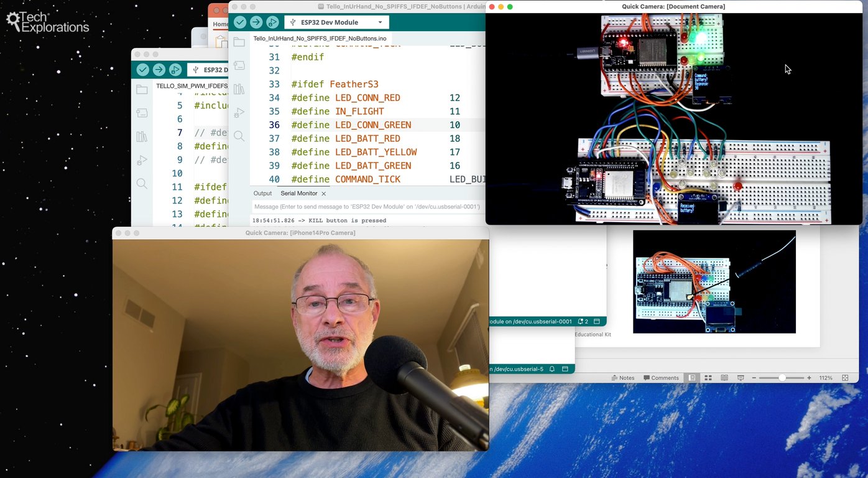This screenshot has height=478, width=868.
Task: Open Sketchbook in TELLO_SIM_PWM window sidebar
Action: [142, 90]
